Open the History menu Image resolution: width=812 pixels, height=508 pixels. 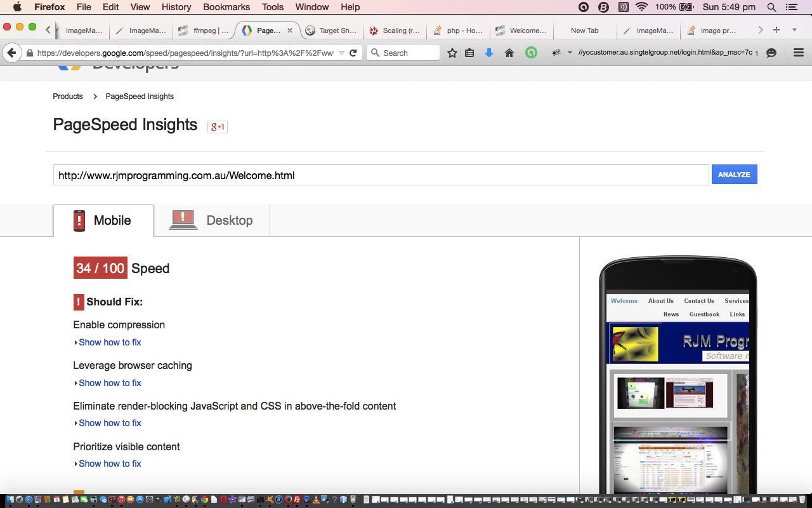click(x=176, y=7)
